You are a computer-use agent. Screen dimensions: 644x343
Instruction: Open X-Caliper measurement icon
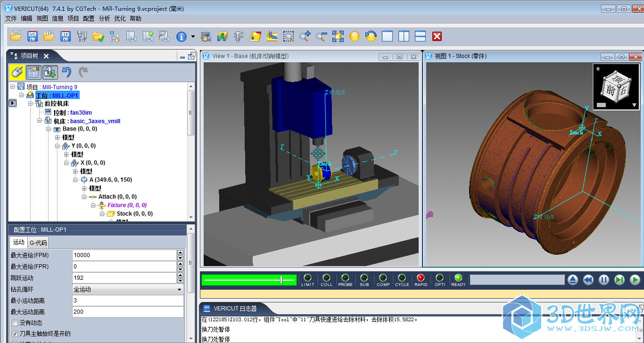tap(239, 36)
